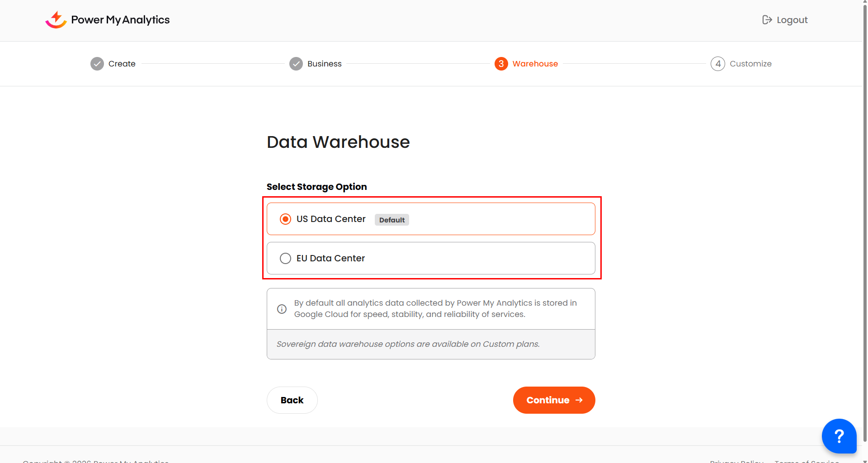Click the Power My Analytics brand name
Image resolution: width=868 pixels, height=463 pixels.
tap(120, 20)
